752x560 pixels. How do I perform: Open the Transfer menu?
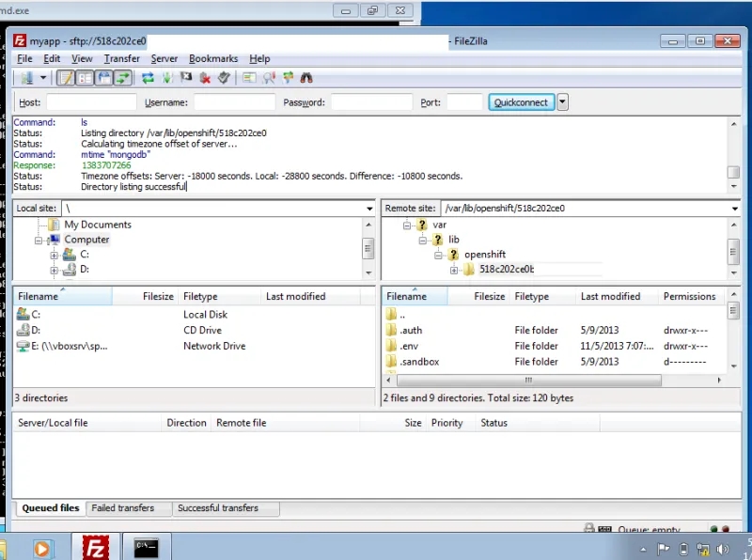coord(122,58)
